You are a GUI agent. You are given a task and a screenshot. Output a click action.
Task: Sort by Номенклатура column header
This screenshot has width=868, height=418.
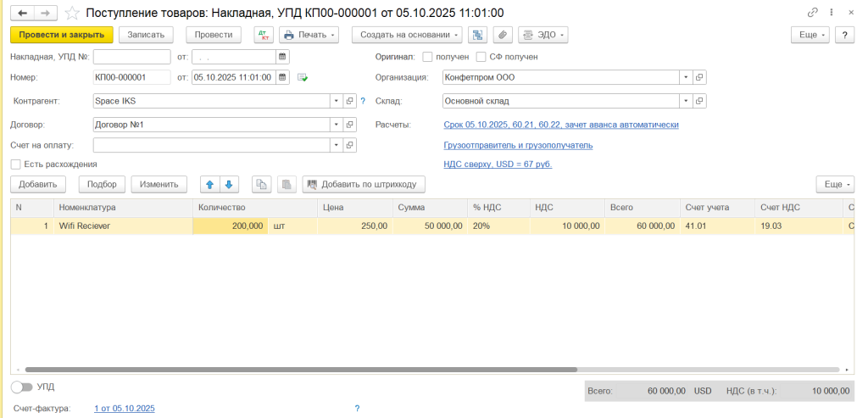coord(123,208)
